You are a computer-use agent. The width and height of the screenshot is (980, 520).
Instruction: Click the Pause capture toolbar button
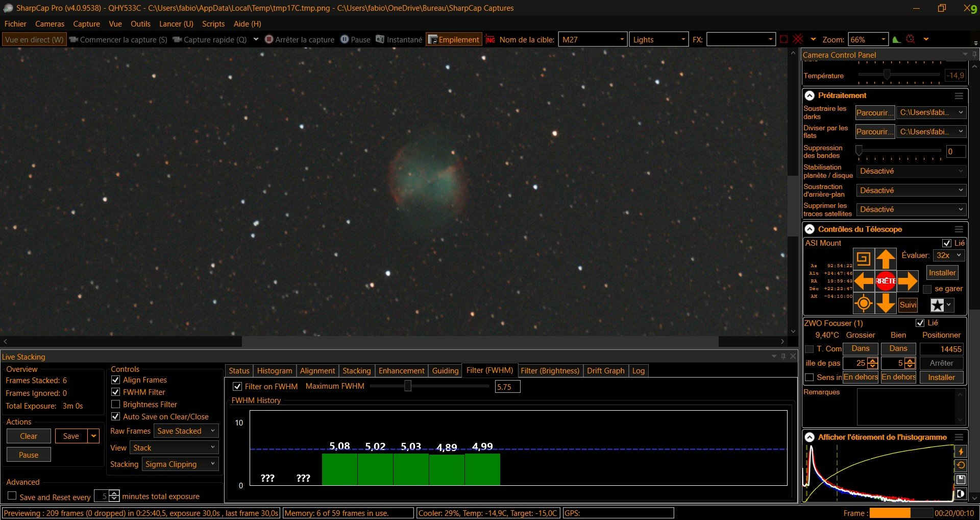point(355,39)
